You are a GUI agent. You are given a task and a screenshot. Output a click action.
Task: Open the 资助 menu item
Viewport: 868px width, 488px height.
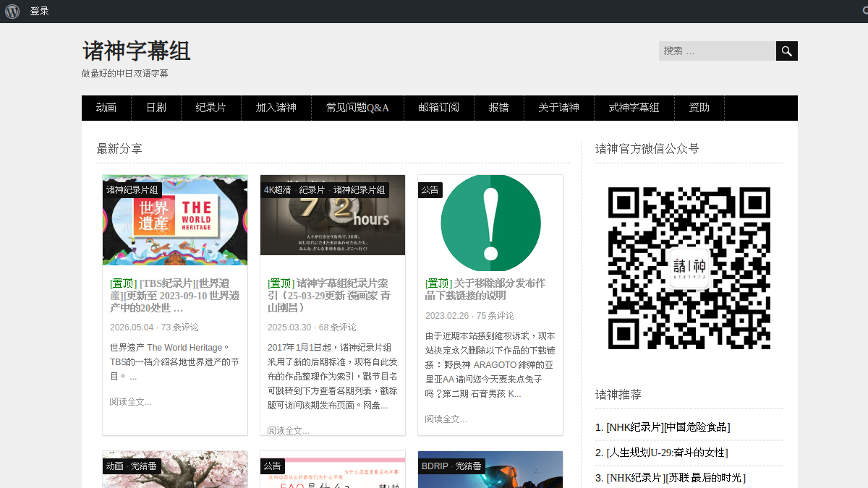tap(699, 108)
